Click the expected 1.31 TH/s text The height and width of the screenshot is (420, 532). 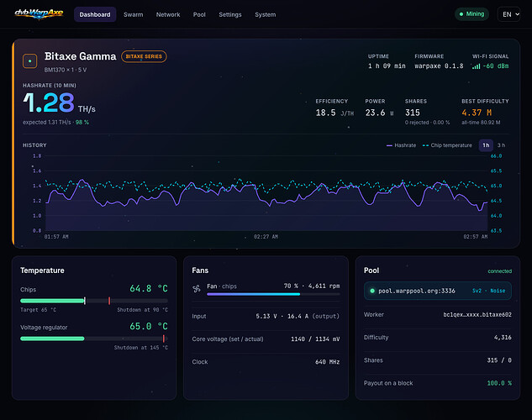point(47,123)
